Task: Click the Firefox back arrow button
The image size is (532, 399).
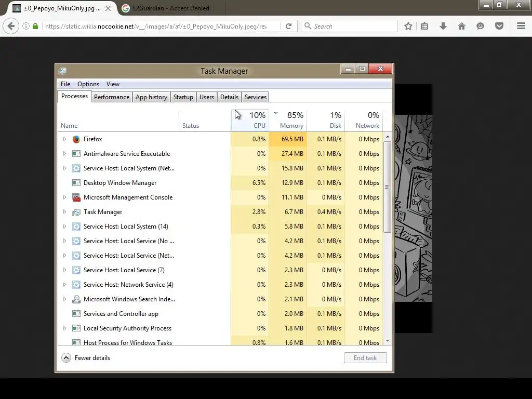Action: (11, 26)
